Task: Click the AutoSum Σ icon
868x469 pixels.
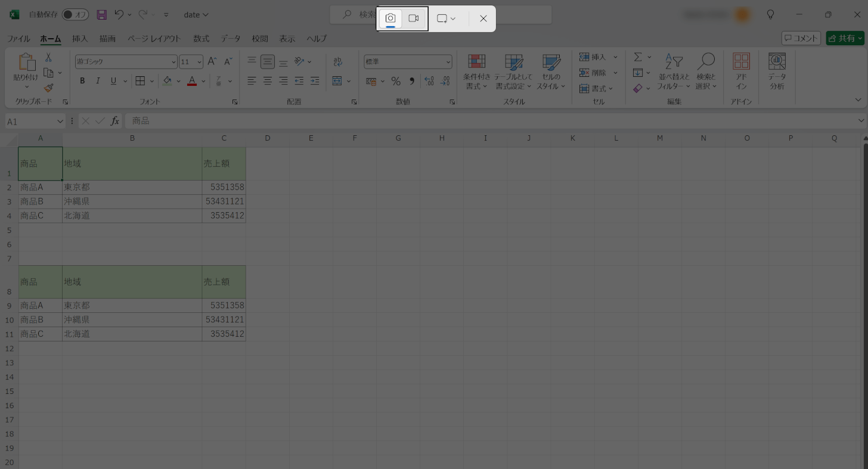Action: coord(637,57)
